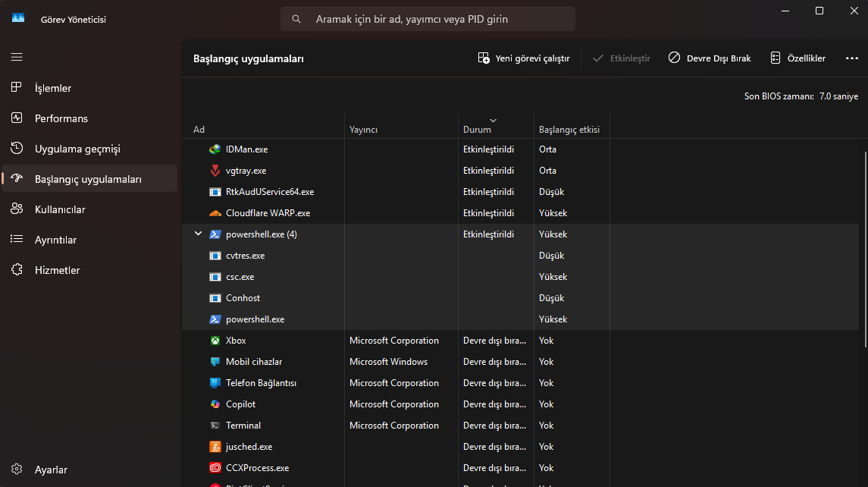868x487 pixels.
Task: Click the Telefon Bağlantısı icon
Action: tap(215, 383)
